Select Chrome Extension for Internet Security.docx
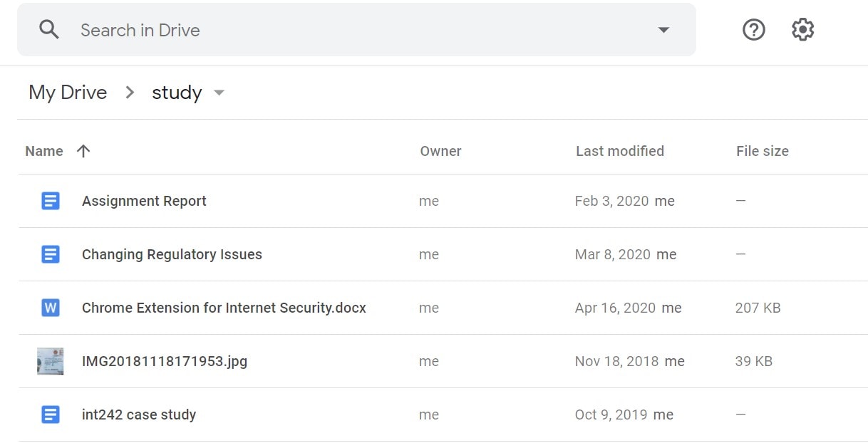This screenshot has height=443, width=868. click(224, 308)
